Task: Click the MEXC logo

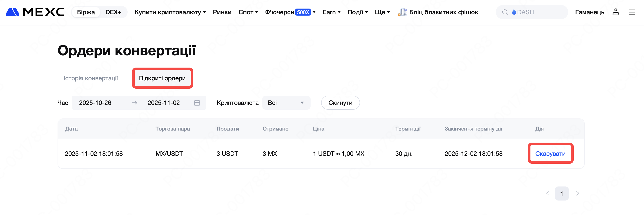Action: (x=35, y=12)
